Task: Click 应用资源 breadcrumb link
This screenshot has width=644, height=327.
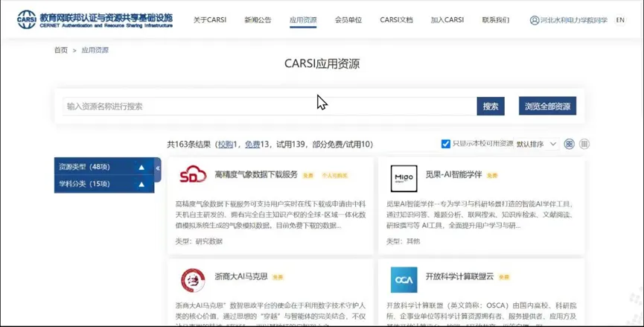Action: click(95, 50)
